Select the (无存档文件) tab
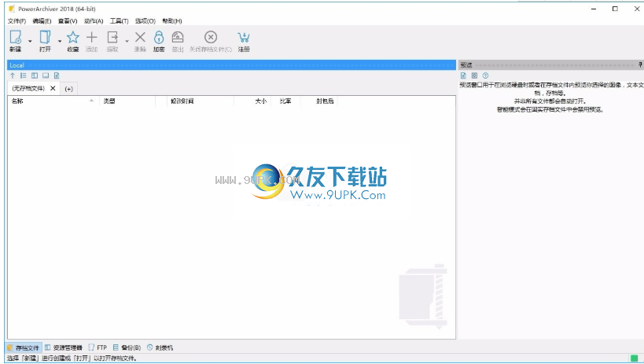 [28, 89]
